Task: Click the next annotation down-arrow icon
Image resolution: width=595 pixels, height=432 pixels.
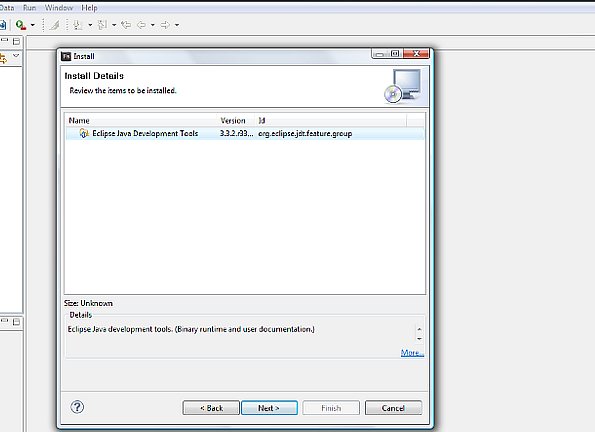Action: tap(78, 25)
